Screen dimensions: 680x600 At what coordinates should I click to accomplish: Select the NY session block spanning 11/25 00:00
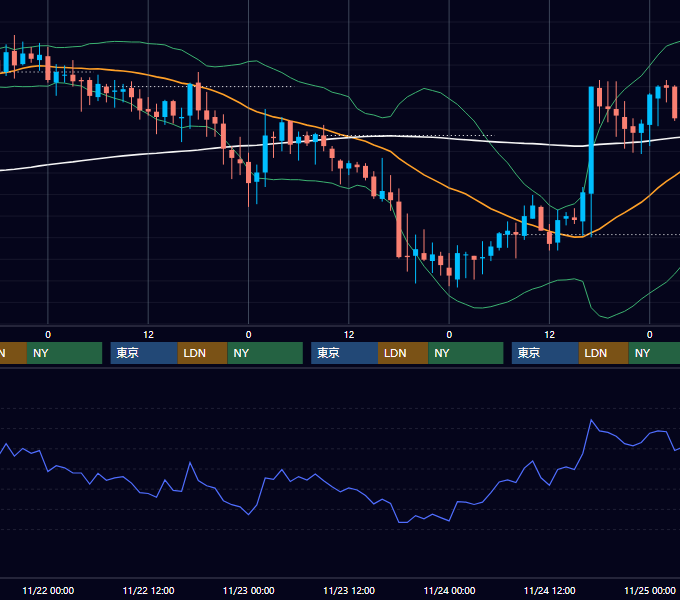(x=654, y=353)
